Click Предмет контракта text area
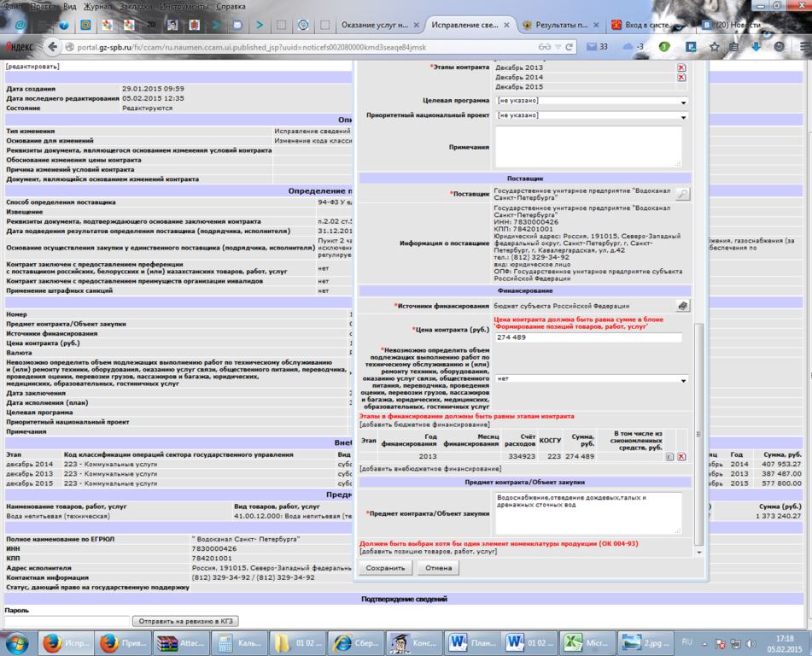Viewport: 812px width, 656px height. [588, 513]
